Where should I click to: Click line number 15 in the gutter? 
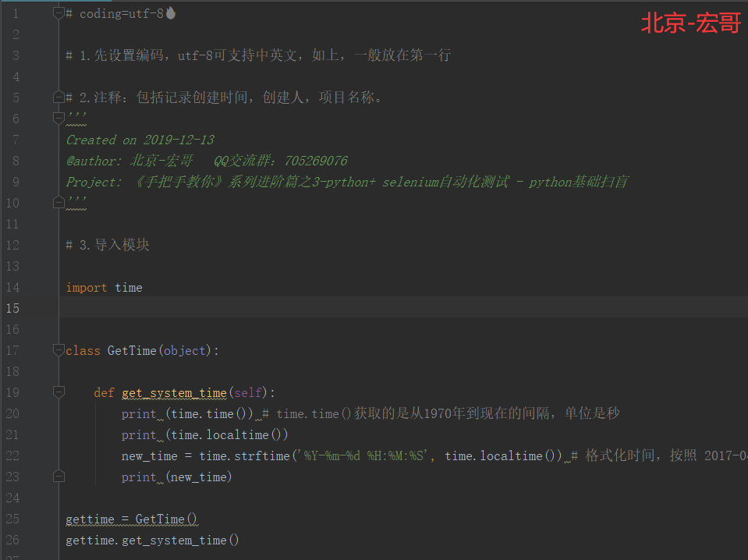(12, 308)
